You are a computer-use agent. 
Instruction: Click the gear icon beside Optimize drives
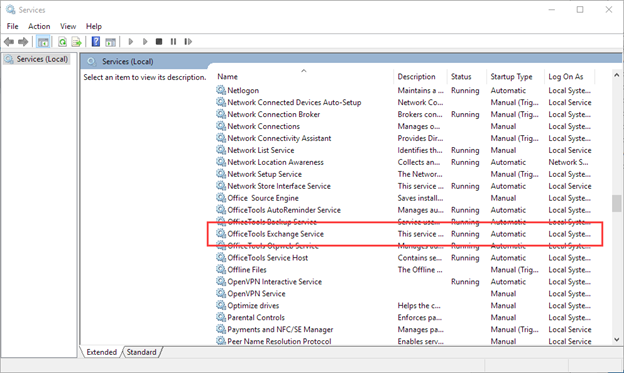coord(221,305)
